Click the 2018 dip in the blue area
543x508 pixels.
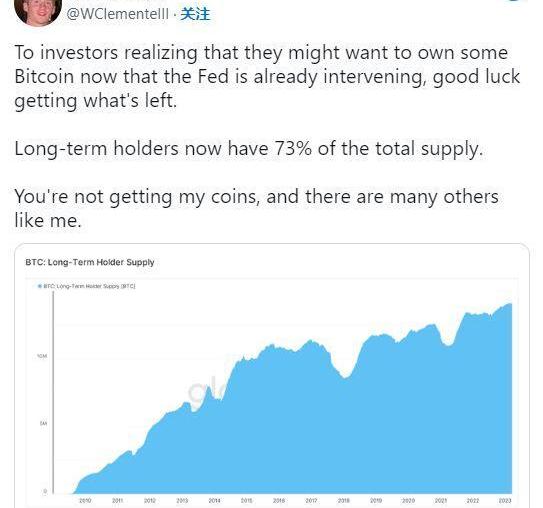[345, 378]
